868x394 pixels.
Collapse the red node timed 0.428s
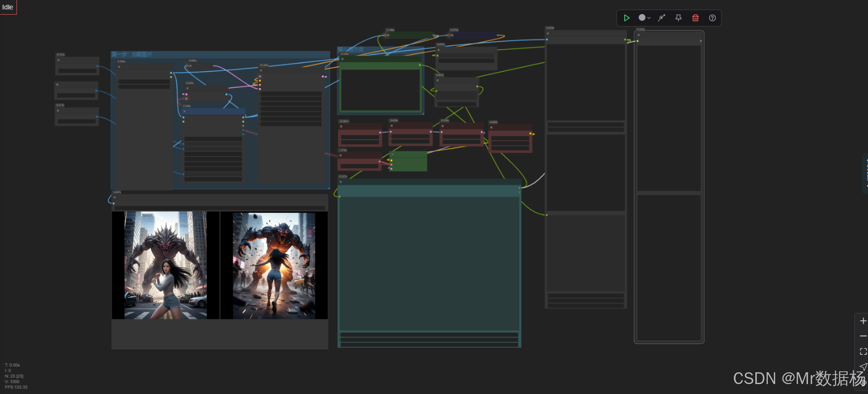click(x=391, y=126)
